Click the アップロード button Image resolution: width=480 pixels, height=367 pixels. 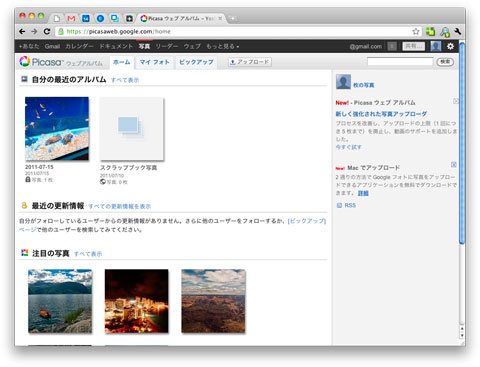click(x=250, y=62)
